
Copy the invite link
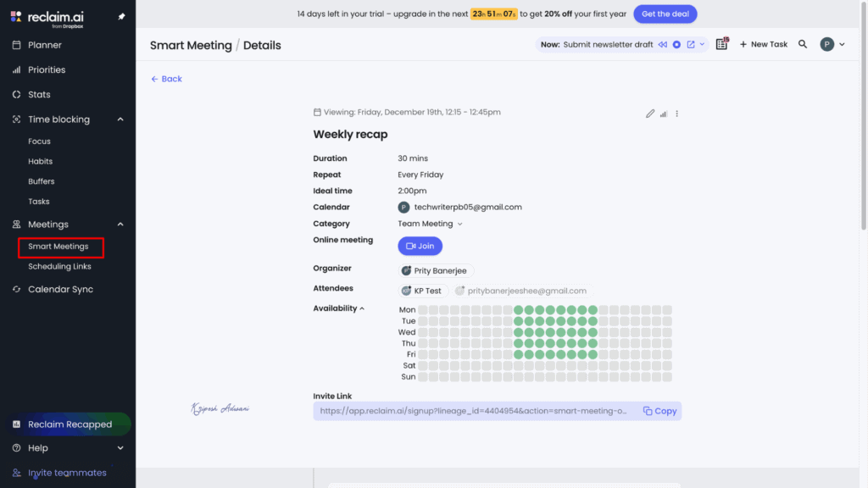(x=659, y=411)
